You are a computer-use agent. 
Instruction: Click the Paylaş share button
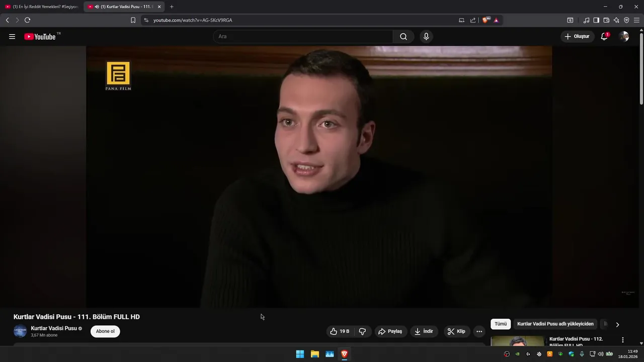point(390,331)
